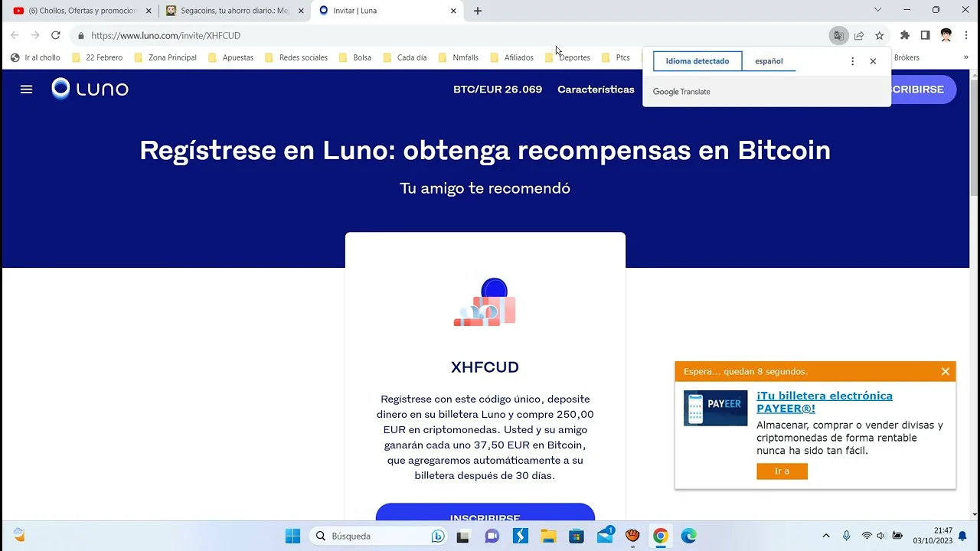Open the Windows Start menu
980x551 pixels.
tap(292, 536)
